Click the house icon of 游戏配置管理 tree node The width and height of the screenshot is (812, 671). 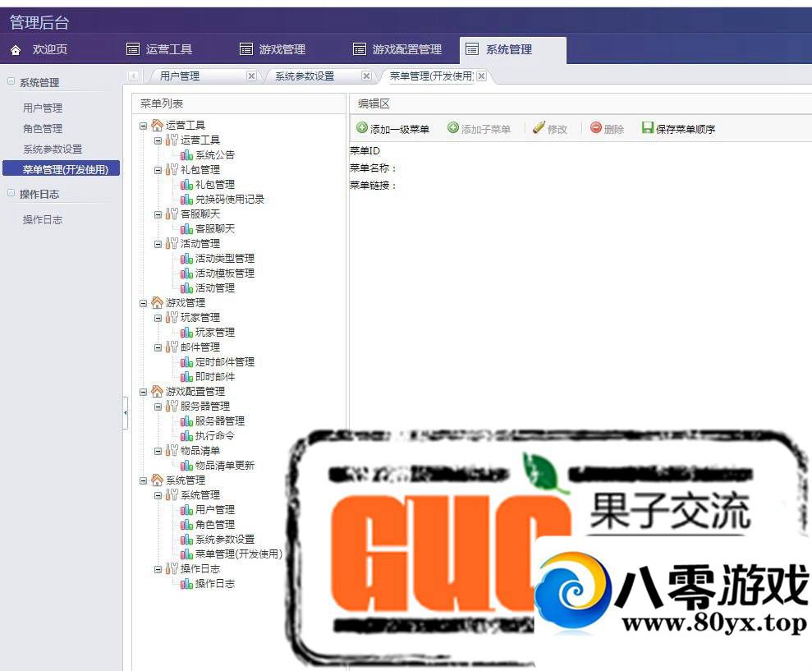tap(157, 391)
